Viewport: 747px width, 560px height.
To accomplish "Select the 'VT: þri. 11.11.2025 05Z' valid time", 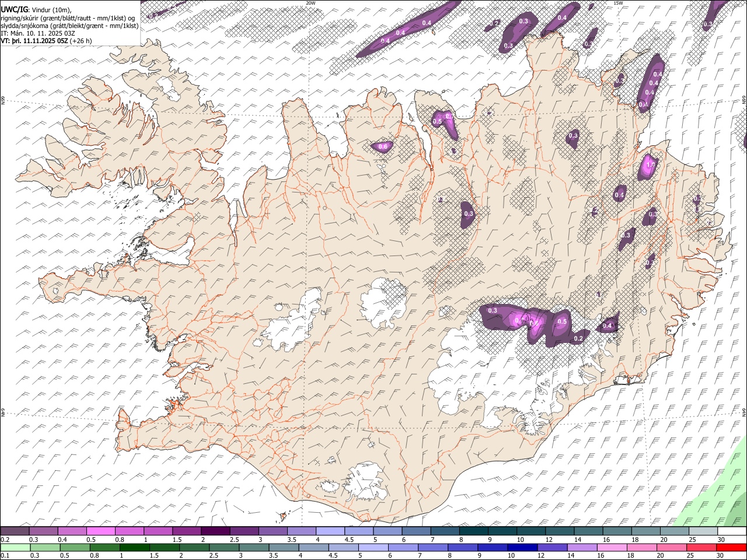I will tap(34, 41).
